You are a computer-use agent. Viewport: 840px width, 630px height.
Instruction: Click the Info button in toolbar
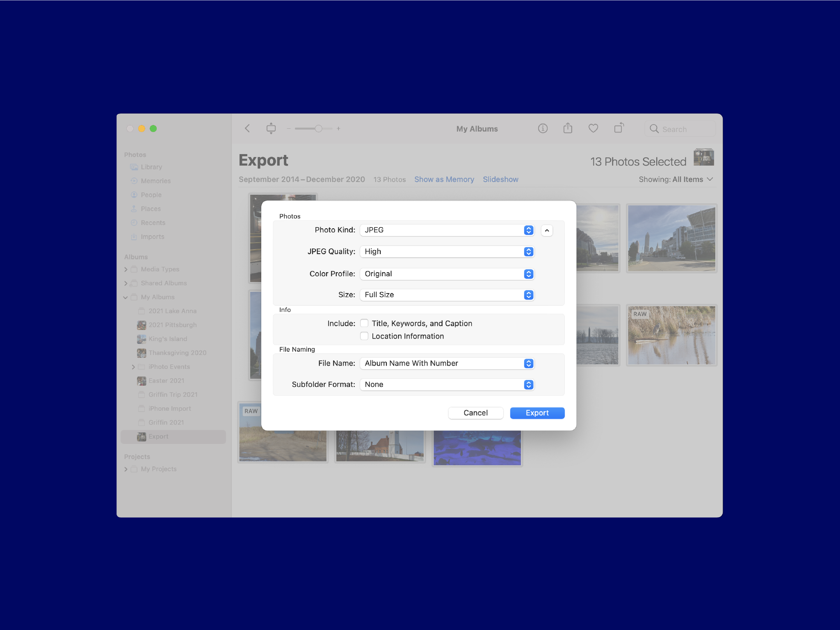pos(542,129)
